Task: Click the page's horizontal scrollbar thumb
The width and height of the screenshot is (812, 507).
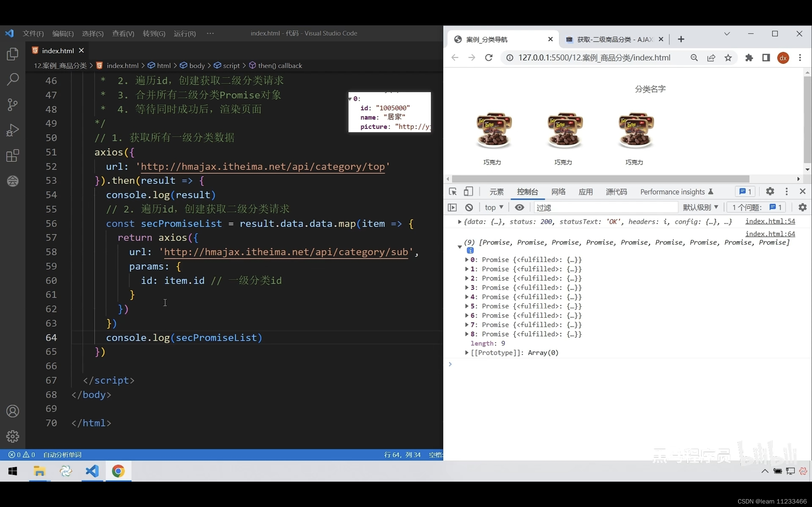Action: 601,179
